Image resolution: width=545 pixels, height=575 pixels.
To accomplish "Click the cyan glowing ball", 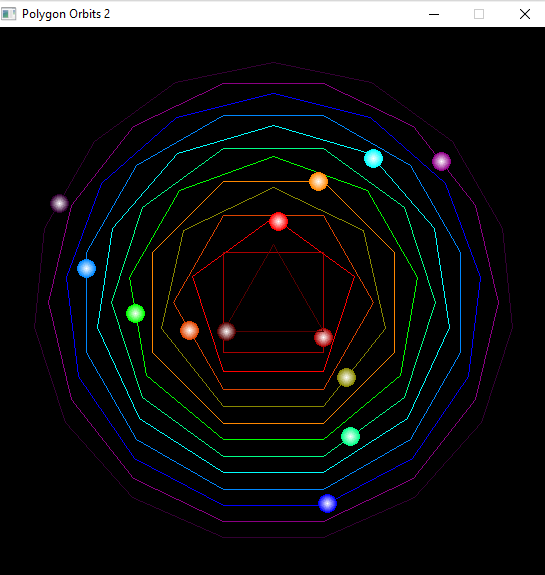I will pos(373,158).
